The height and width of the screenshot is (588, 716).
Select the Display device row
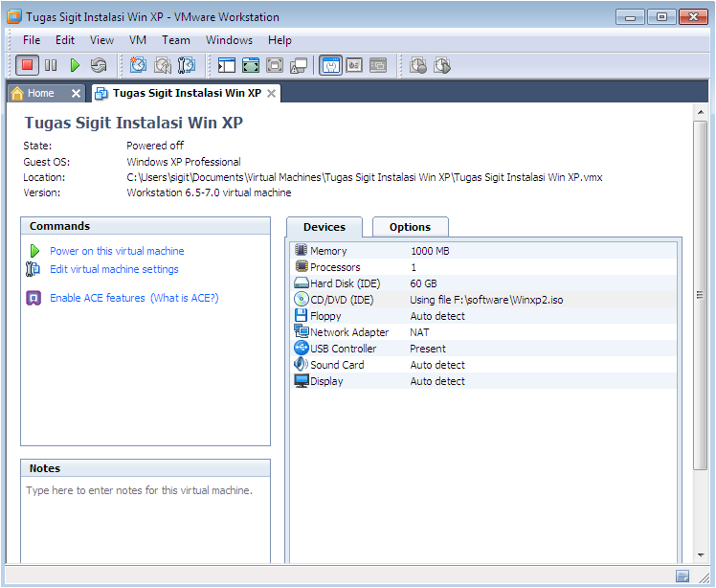(x=484, y=381)
